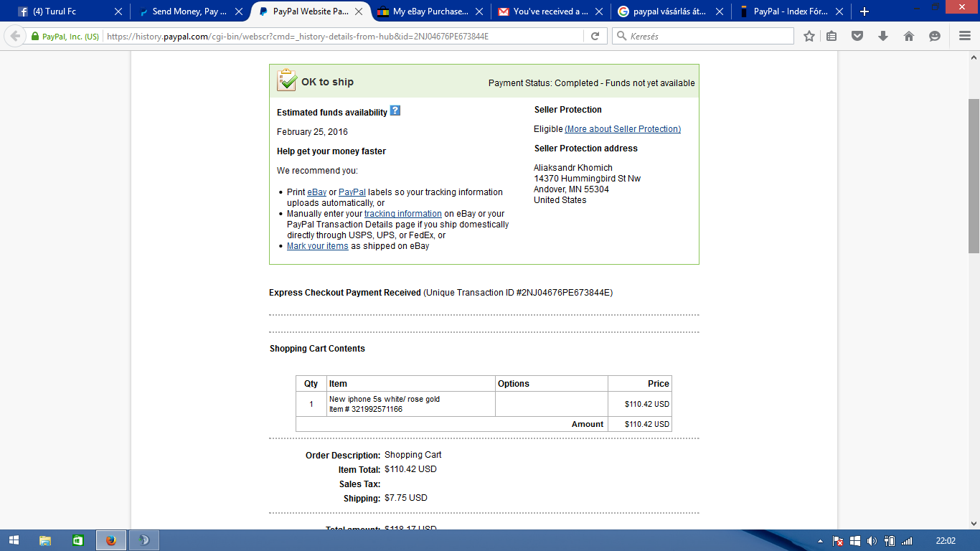Open File Explorer from taskbar
This screenshot has width=980, height=551.
45,540
